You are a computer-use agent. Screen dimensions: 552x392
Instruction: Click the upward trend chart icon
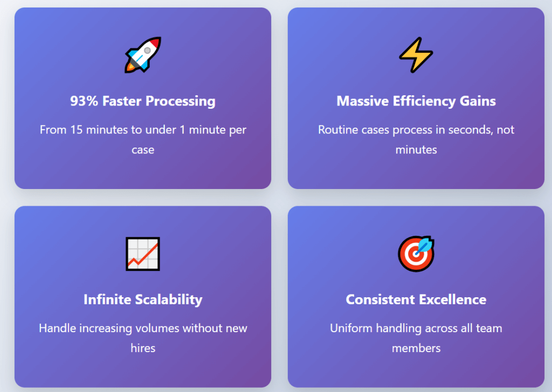point(143,254)
